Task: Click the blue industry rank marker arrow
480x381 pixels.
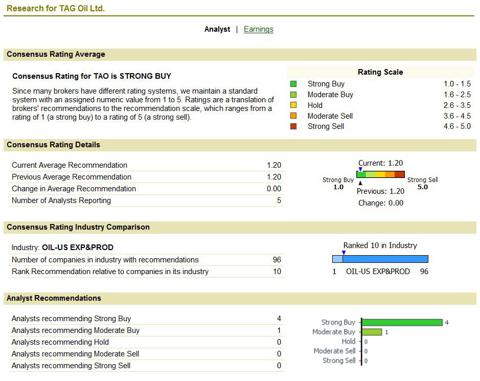Action: click(344, 253)
